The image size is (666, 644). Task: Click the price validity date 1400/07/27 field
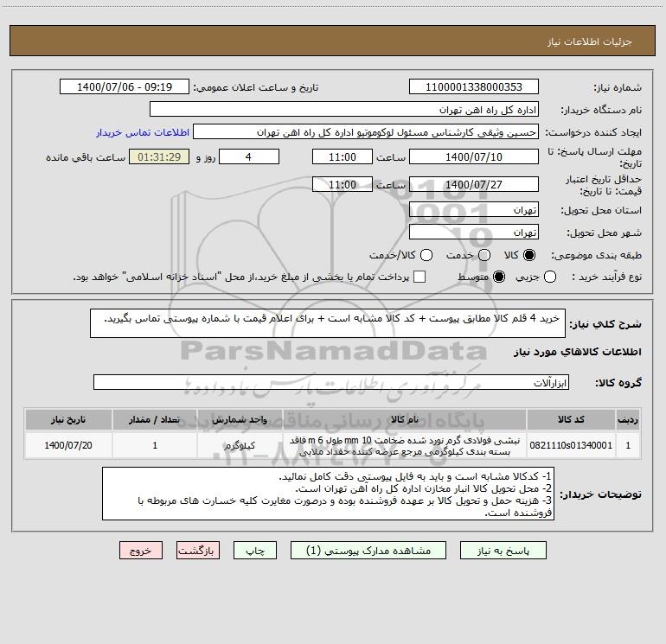tap(474, 184)
